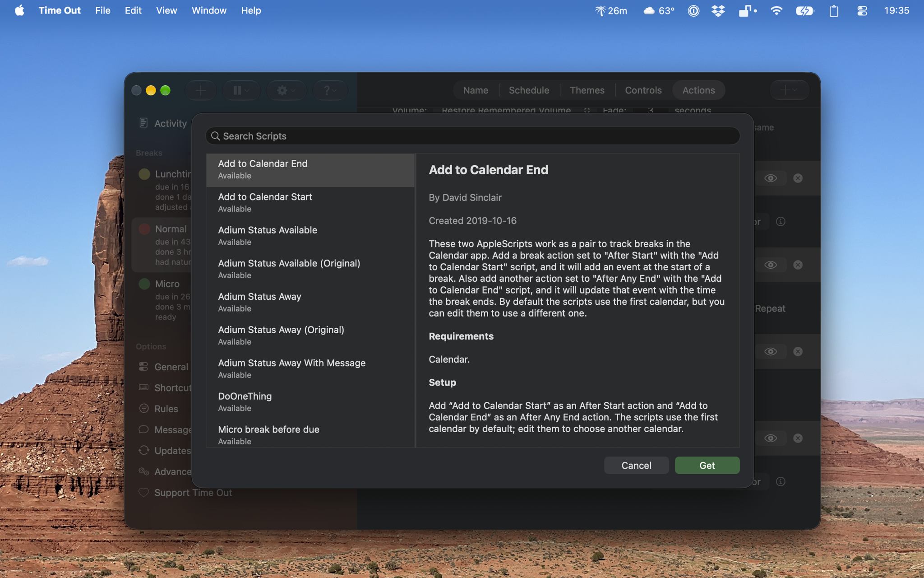
Task: Open the File menu
Action: [x=103, y=10]
